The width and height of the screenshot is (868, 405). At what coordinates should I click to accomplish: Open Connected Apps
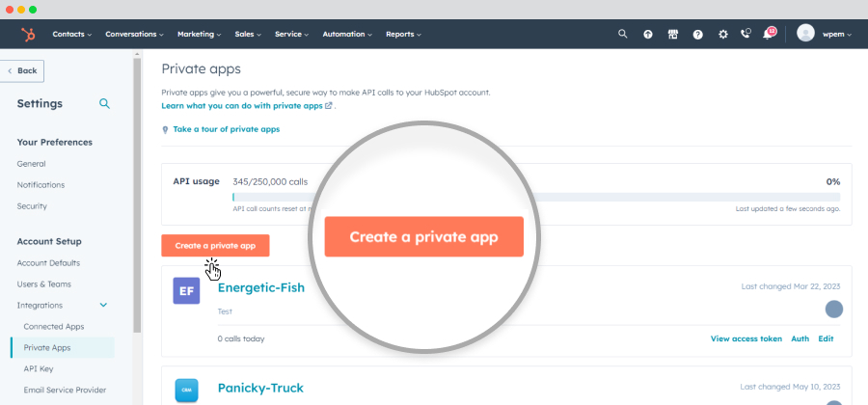pyautogui.click(x=54, y=327)
